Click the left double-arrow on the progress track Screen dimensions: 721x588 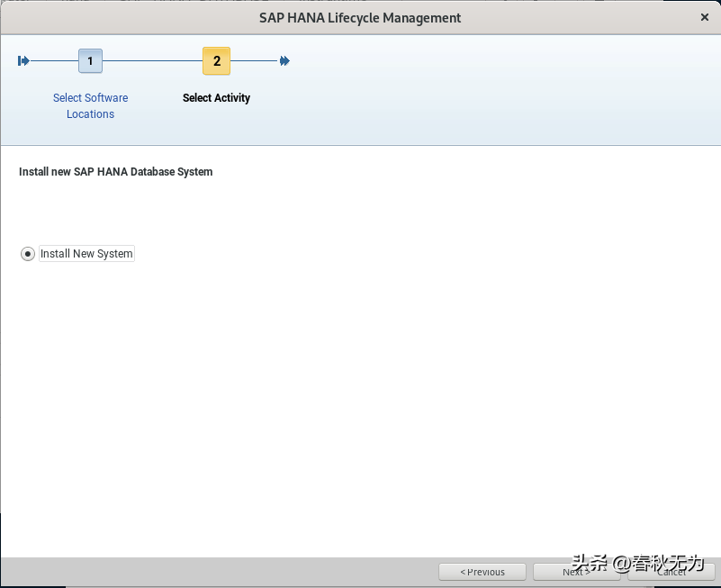23,60
